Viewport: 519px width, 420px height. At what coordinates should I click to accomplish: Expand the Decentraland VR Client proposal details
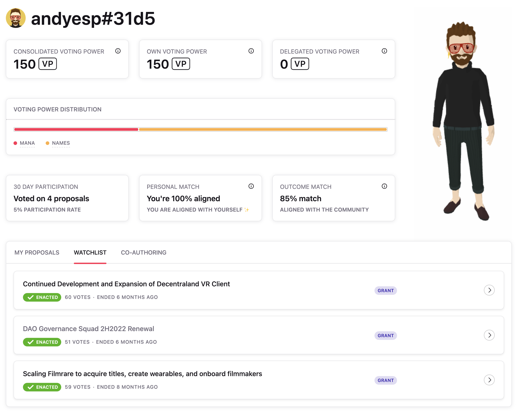[489, 290]
